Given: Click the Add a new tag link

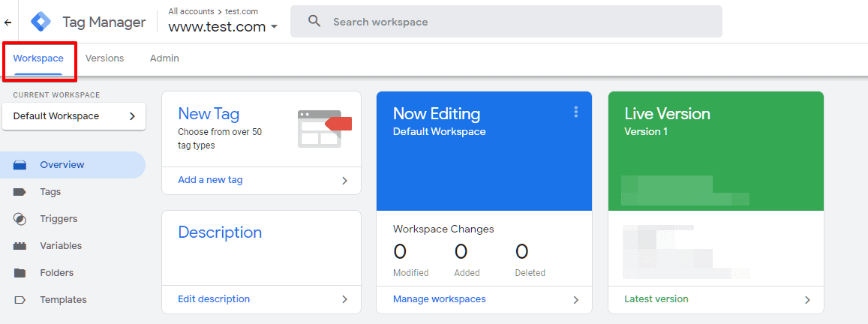Looking at the screenshot, I should coord(210,180).
